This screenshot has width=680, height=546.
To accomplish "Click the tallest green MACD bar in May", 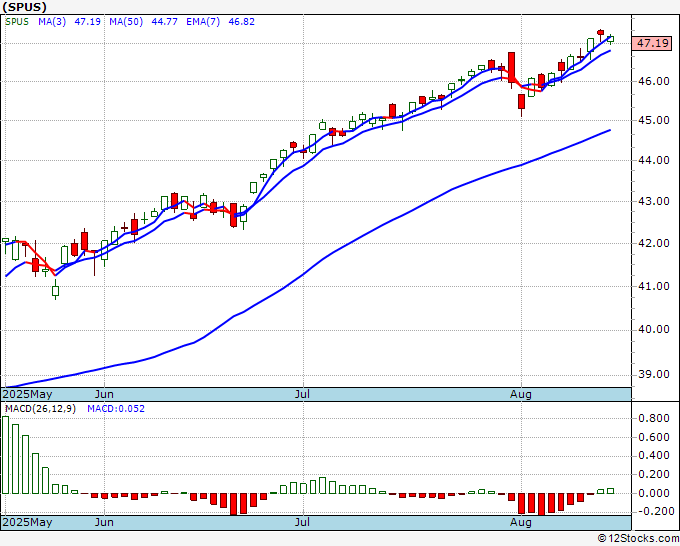I will [5, 455].
